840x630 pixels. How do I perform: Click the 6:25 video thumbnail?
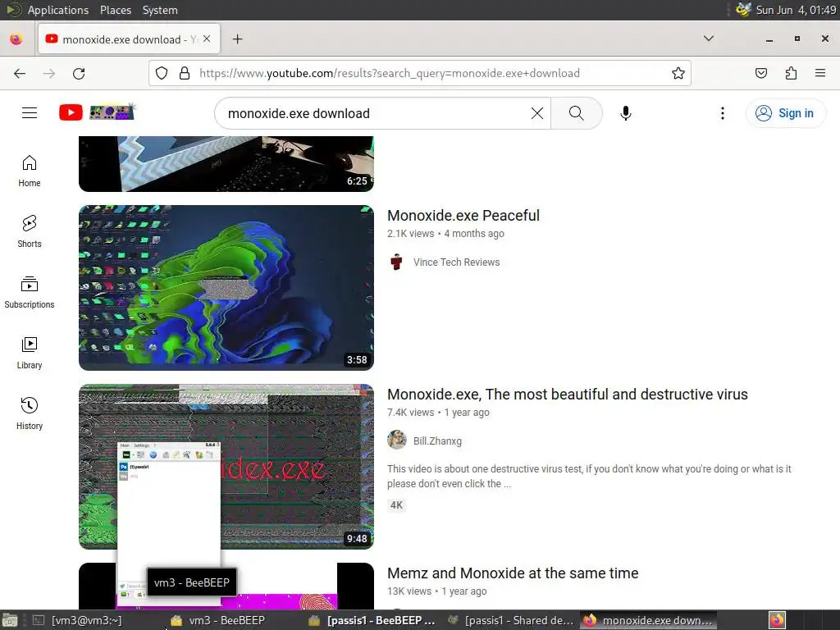coord(226,164)
